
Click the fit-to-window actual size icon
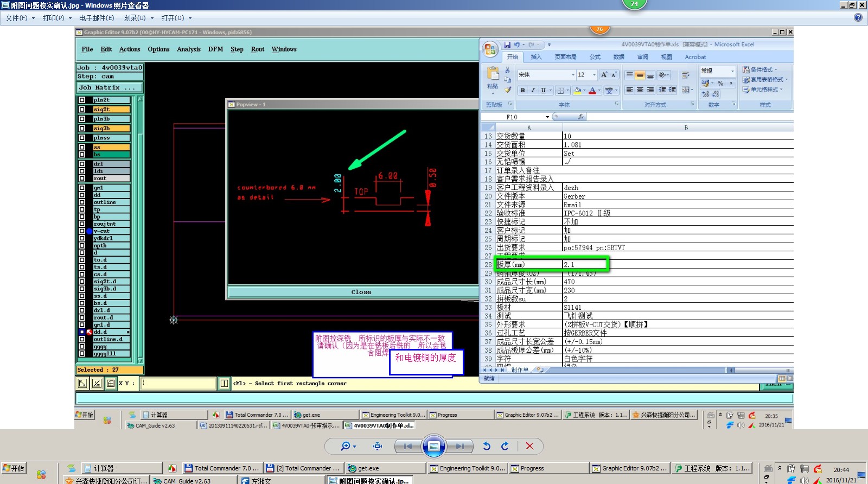(378, 446)
